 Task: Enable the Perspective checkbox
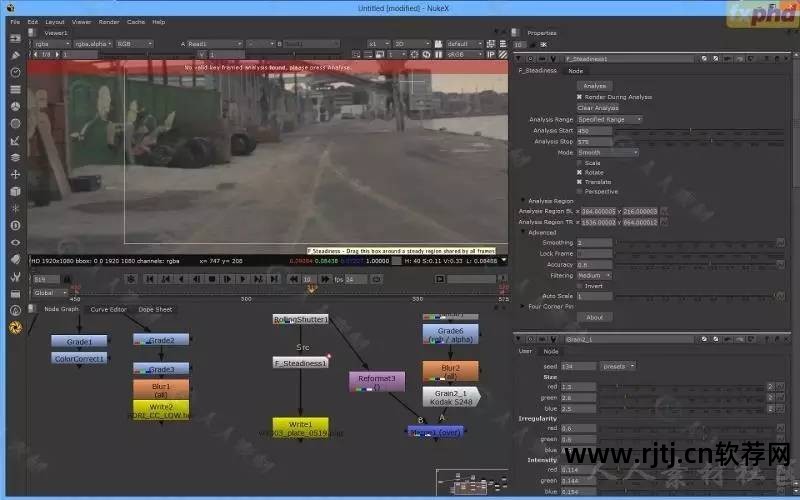click(579, 191)
